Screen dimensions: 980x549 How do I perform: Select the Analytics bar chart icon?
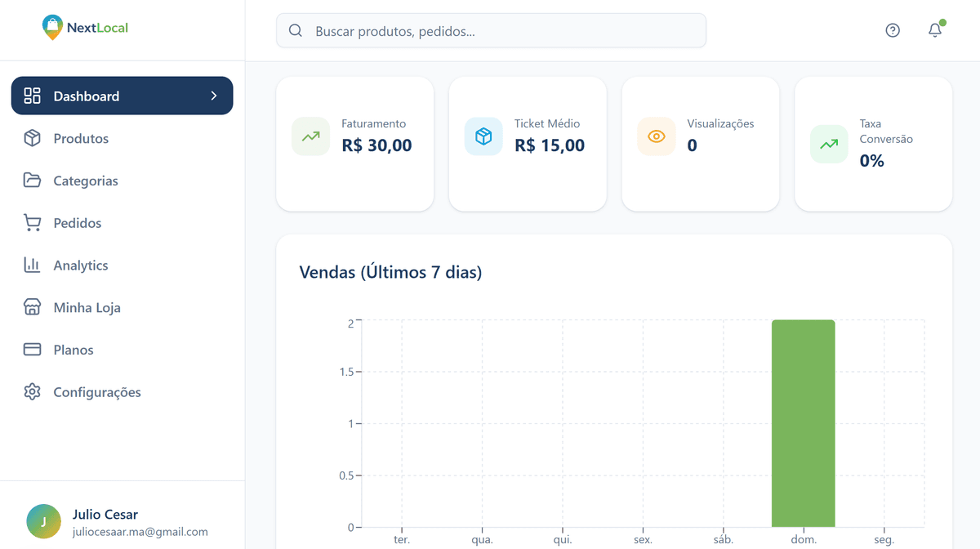32,265
